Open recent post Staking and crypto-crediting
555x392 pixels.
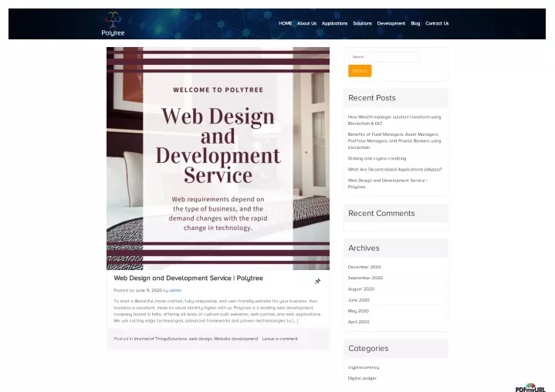pyautogui.click(x=377, y=158)
